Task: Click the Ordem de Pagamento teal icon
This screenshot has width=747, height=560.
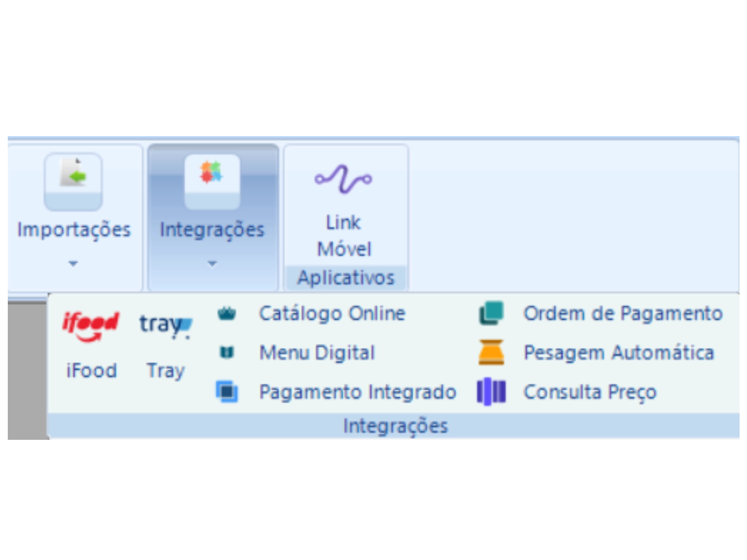Action: pos(491,313)
